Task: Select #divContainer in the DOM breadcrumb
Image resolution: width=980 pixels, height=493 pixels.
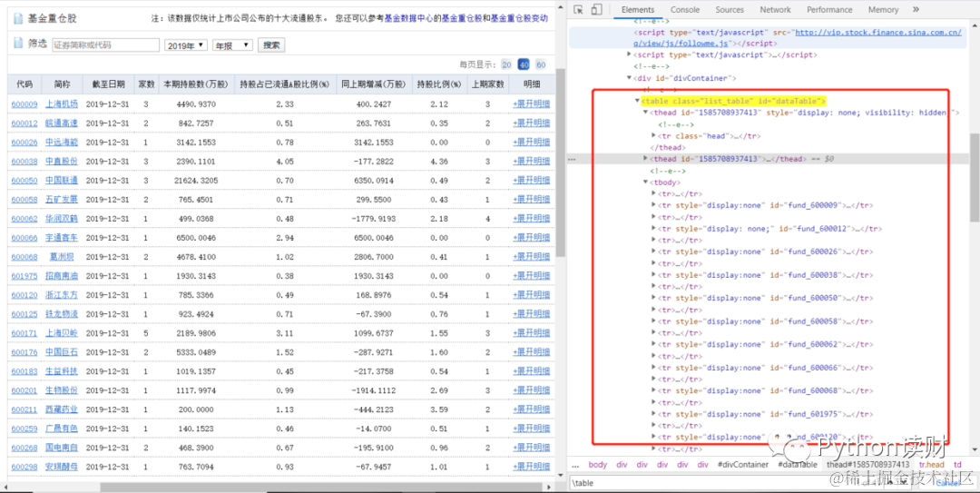Action: 742,465
